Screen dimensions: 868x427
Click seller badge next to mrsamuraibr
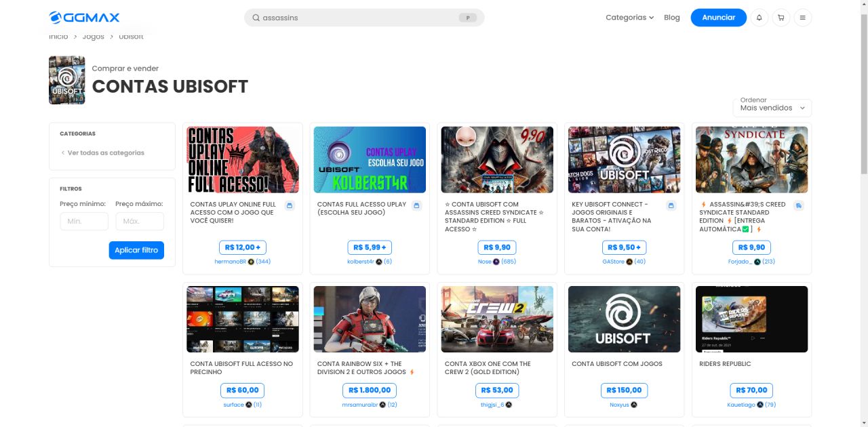tap(382, 405)
